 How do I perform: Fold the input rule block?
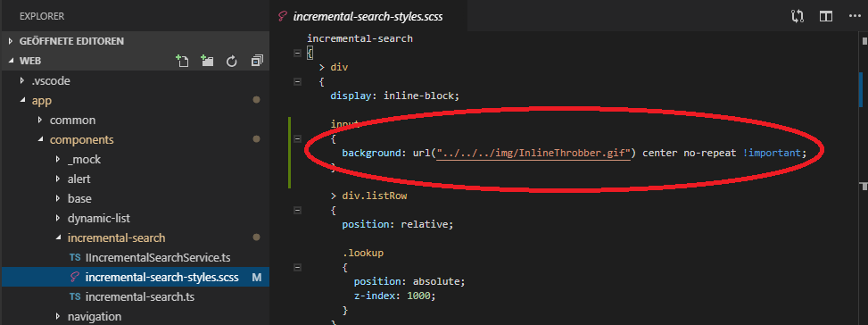[297, 139]
